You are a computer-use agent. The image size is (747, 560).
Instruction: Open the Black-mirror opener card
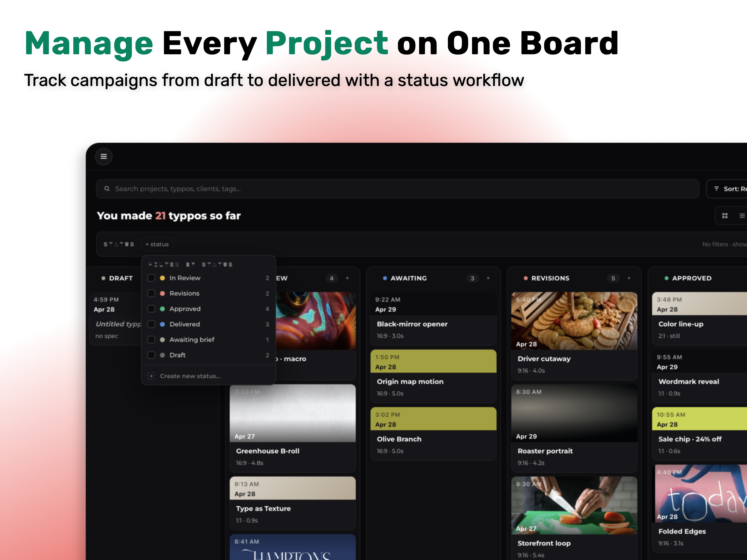pos(433,318)
